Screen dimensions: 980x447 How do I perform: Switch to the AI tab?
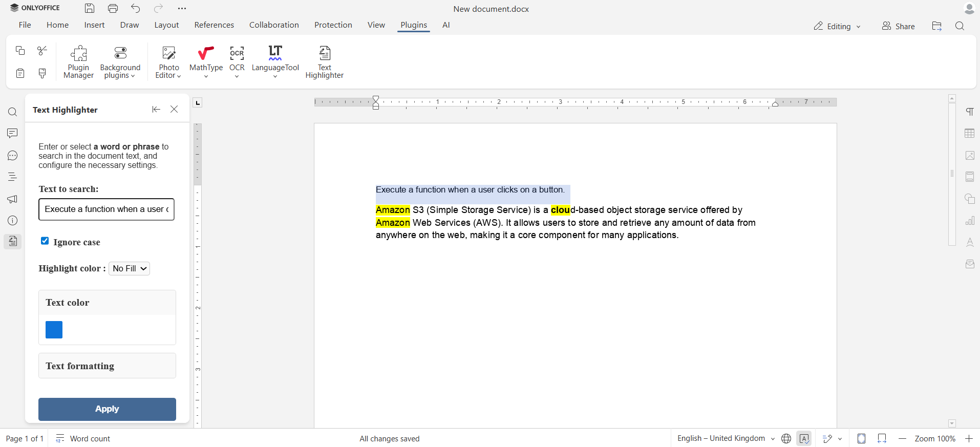coord(446,25)
